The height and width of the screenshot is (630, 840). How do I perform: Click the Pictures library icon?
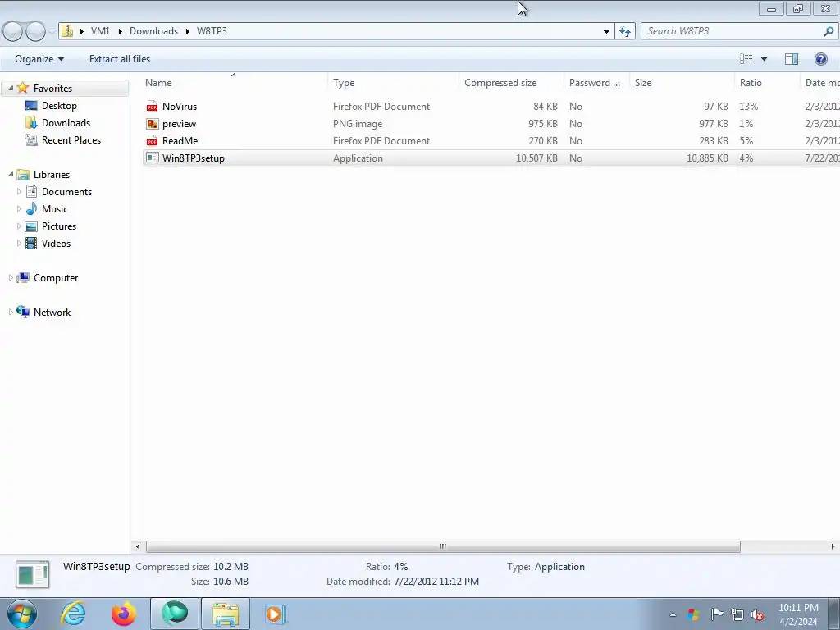point(31,226)
